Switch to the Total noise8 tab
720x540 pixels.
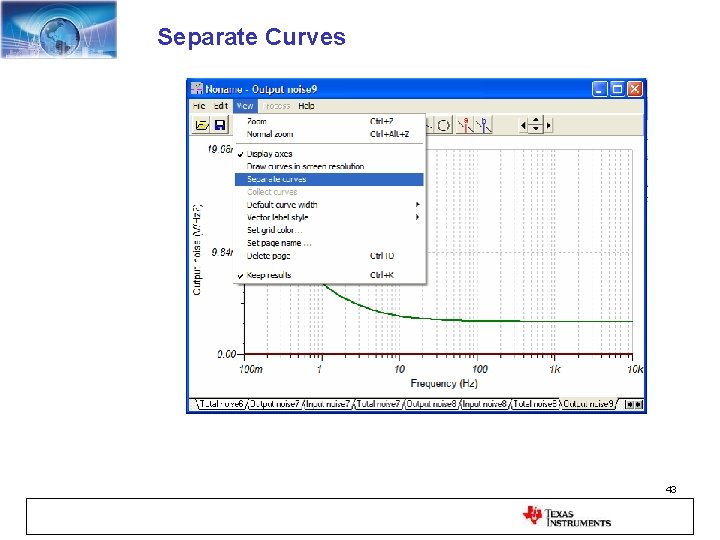pos(535,404)
